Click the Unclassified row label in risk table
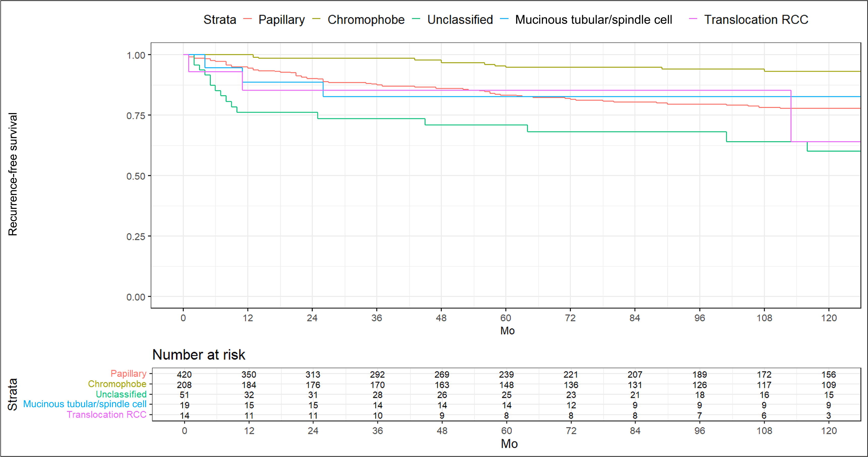Screen dimensions: 868x457 coord(121,394)
